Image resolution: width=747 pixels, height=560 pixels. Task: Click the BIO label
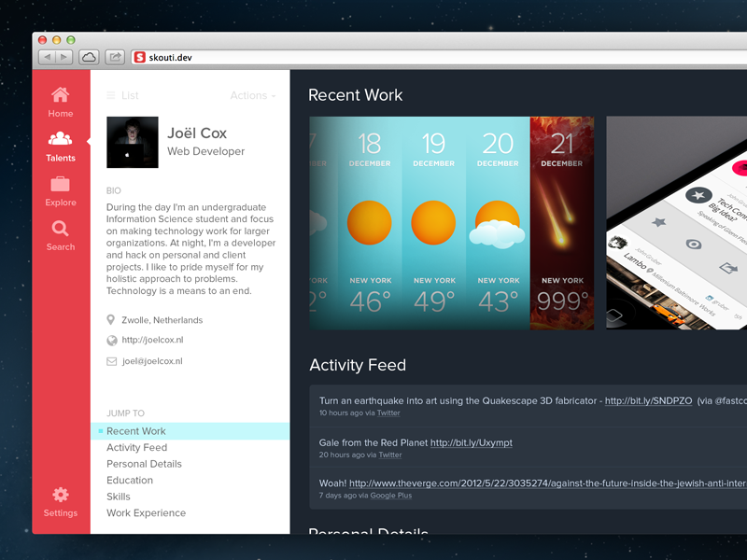(x=113, y=190)
